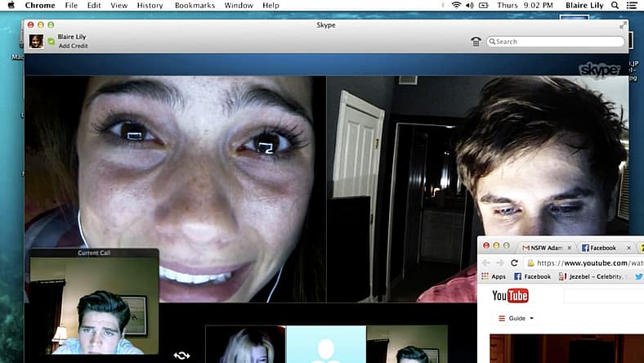The image size is (644, 363).
Task: Open the Notification Center list icon
Action: coord(632,6)
